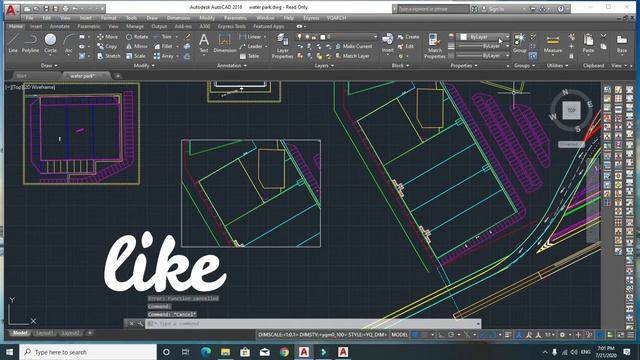The width and height of the screenshot is (640, 360).
Task: Expand the Layers panel
Action: [324, 65]
